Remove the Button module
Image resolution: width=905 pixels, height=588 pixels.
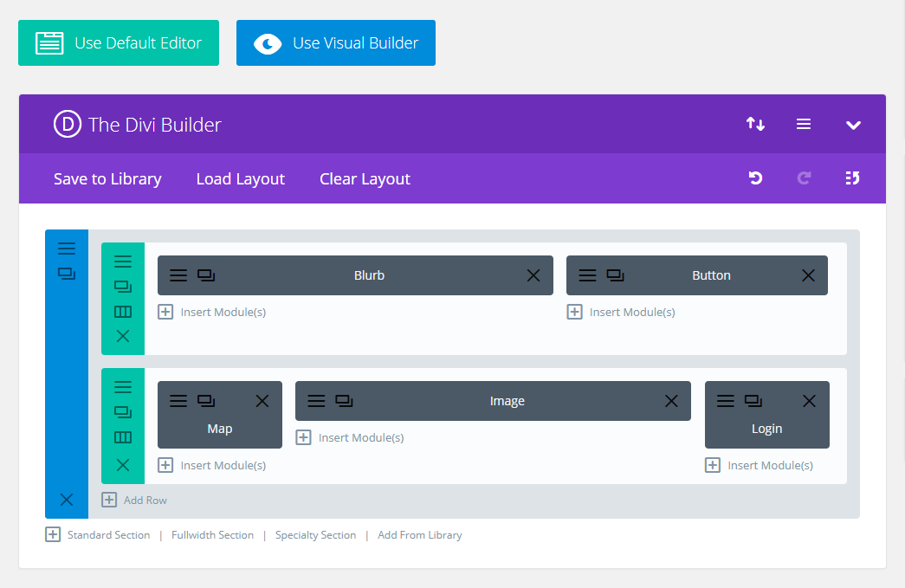[809, 275]
